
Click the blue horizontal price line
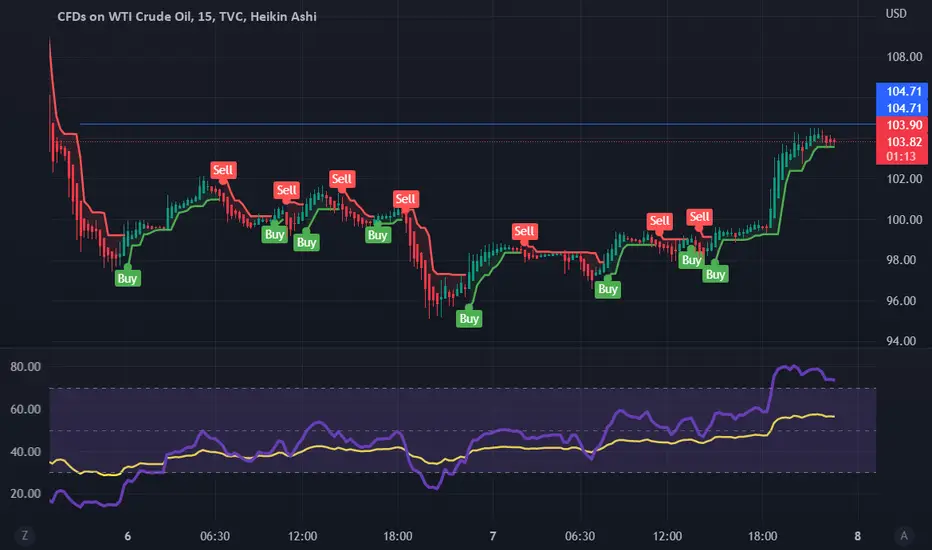478,124
